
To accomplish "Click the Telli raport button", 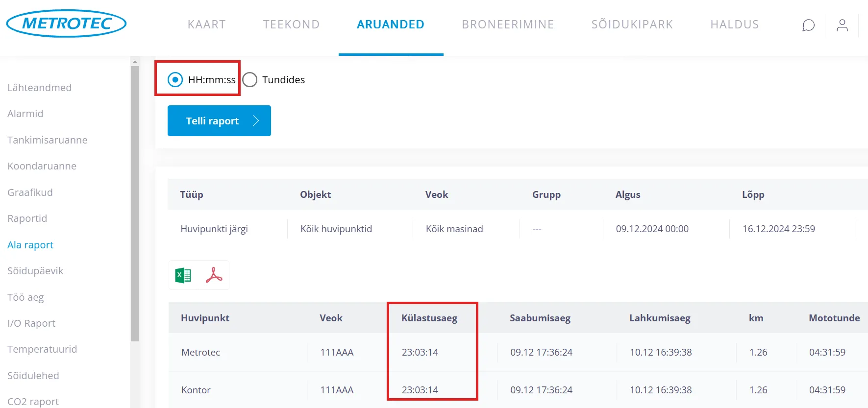I will 219,121.
